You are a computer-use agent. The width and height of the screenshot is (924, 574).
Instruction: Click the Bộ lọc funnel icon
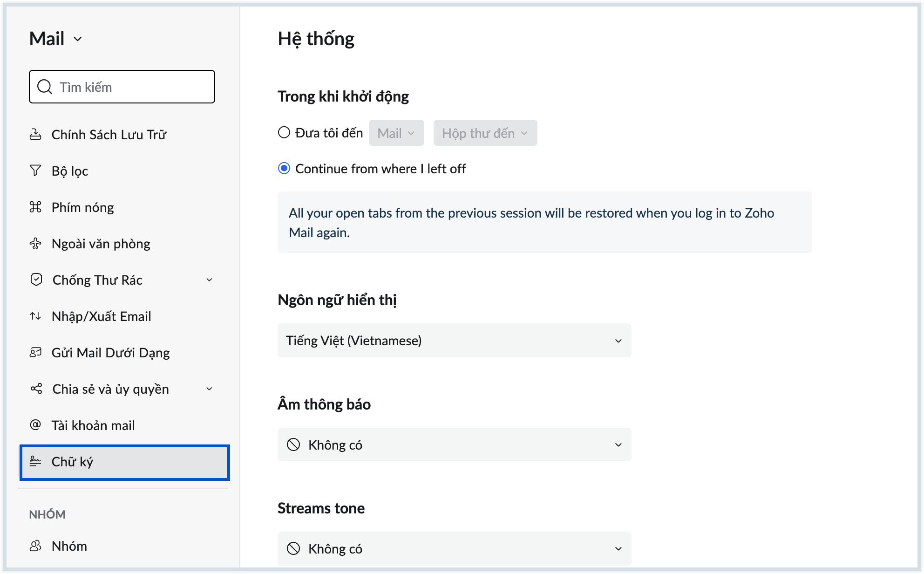[x=35, y=171]
